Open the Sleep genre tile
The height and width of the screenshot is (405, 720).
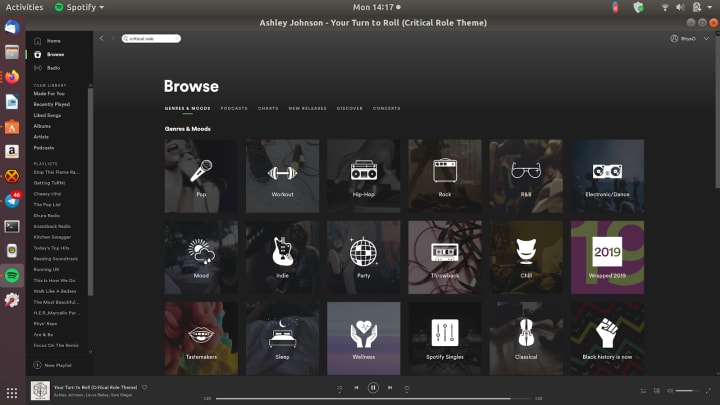tap(282, 338)
